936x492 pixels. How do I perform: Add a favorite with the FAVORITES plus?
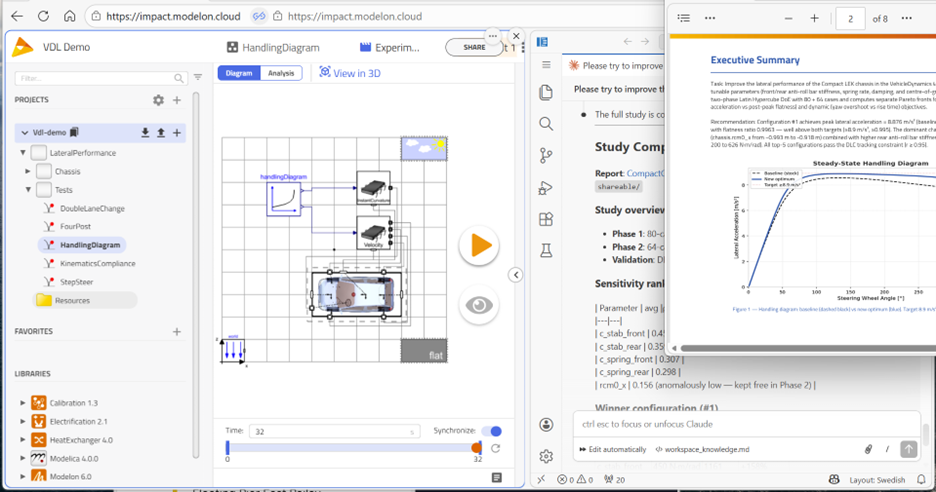tap(177, 331)
